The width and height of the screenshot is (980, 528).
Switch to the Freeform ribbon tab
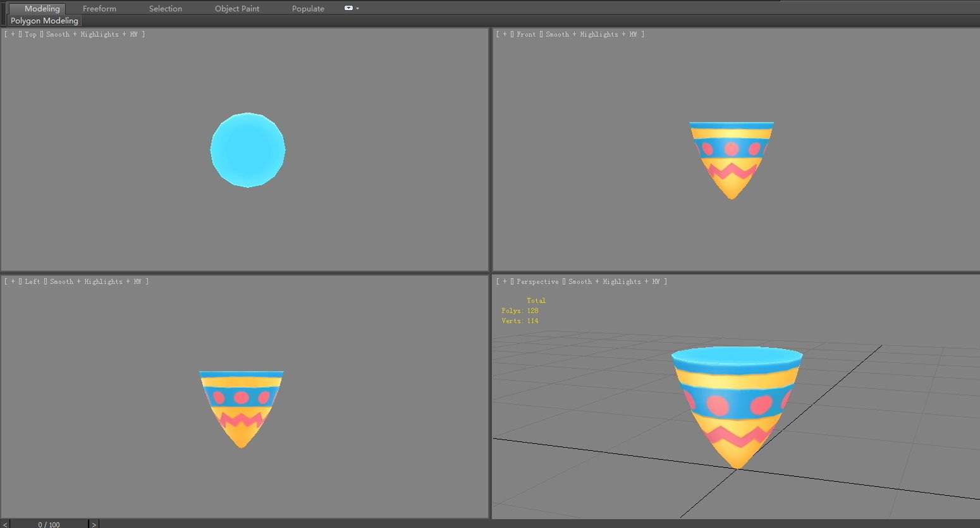coord(99,8)
